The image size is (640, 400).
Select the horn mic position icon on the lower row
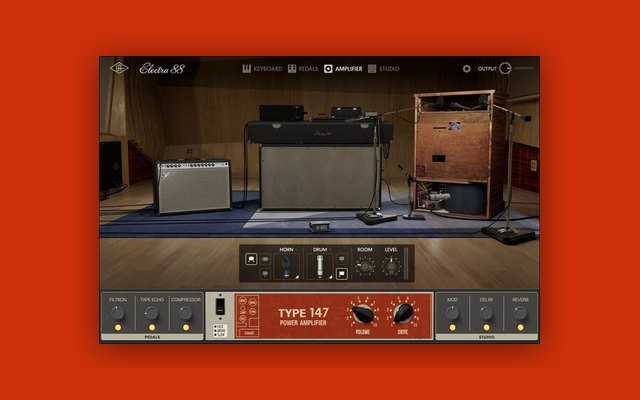pos(265,273)
